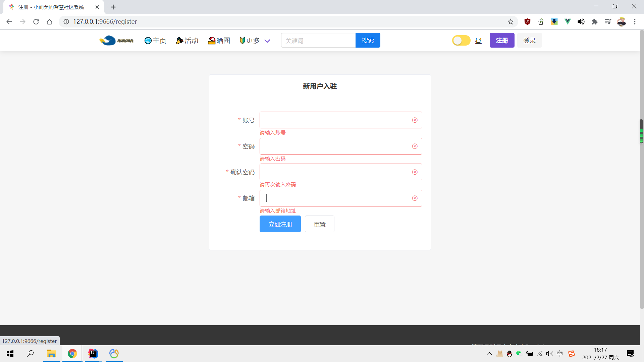Open the Chrome three-dot menu

click(x=635, y=22)
